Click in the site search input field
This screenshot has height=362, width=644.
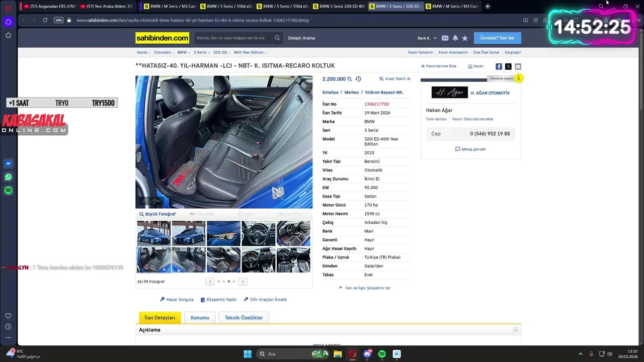pos(233,38)
